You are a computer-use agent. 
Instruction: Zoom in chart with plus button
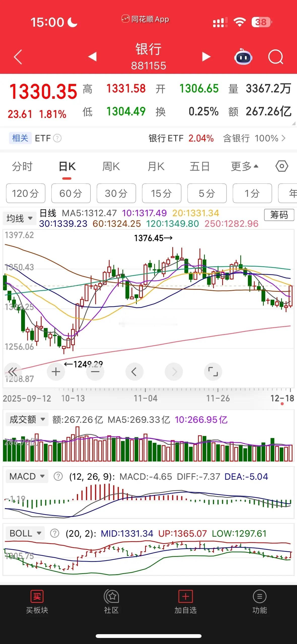point(56,372)
